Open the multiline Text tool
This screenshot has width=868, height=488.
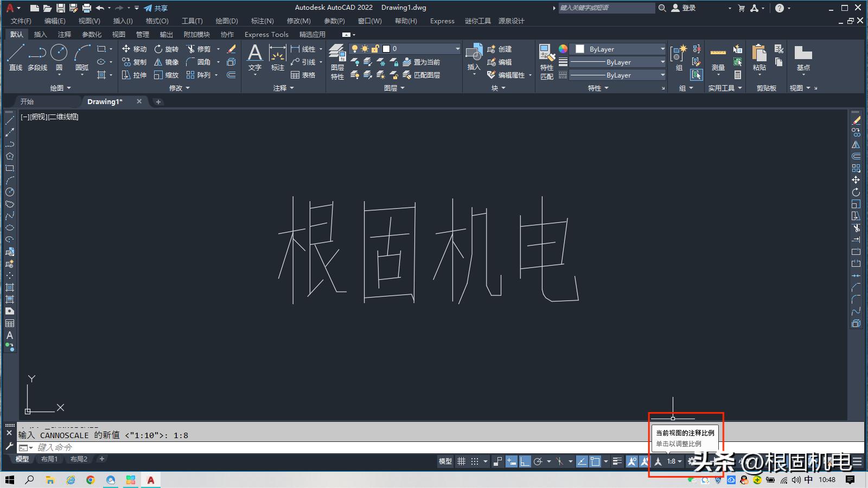pyautogui.click(x=255, y=57)
